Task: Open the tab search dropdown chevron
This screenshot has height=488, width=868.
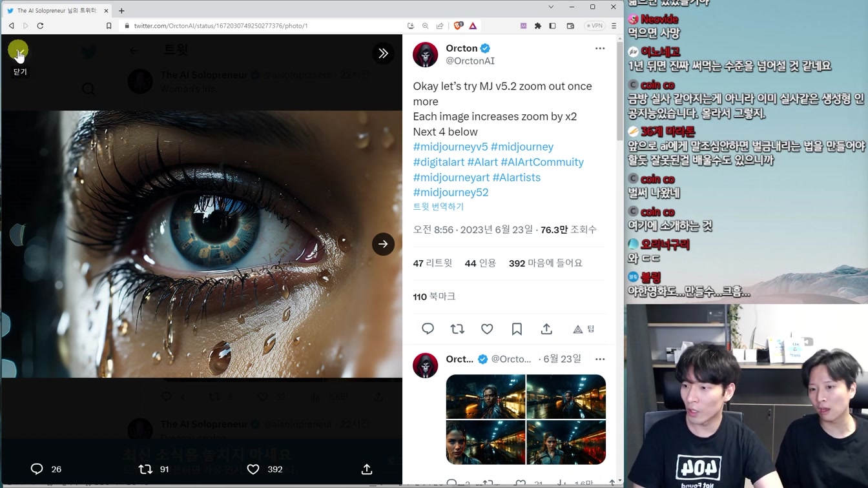Action: [551, 7]
